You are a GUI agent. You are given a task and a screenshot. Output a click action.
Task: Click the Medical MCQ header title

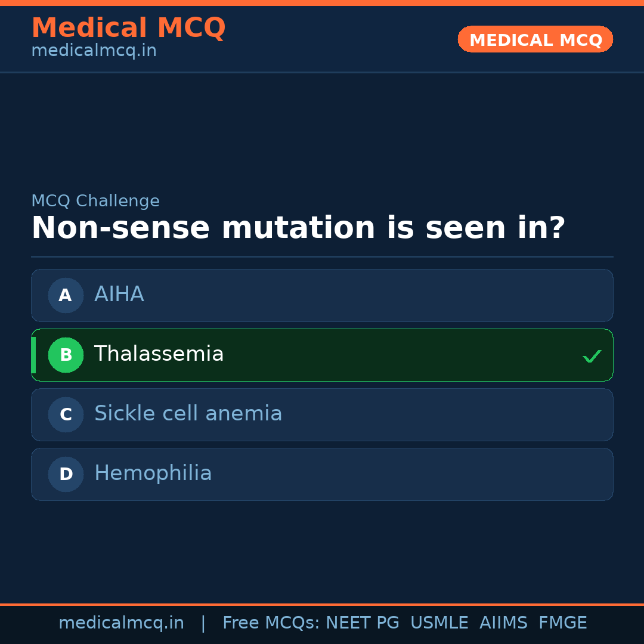(x=128, y=28)
